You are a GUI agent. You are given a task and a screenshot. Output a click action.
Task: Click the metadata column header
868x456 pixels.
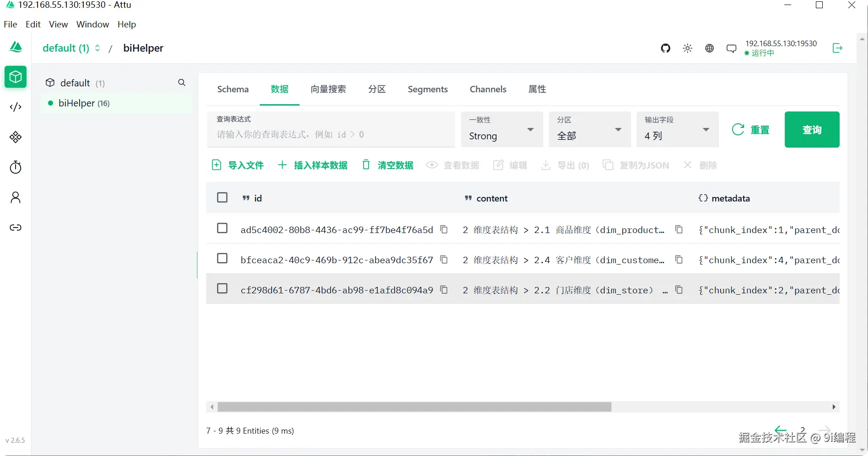click(x=724, y=198)
